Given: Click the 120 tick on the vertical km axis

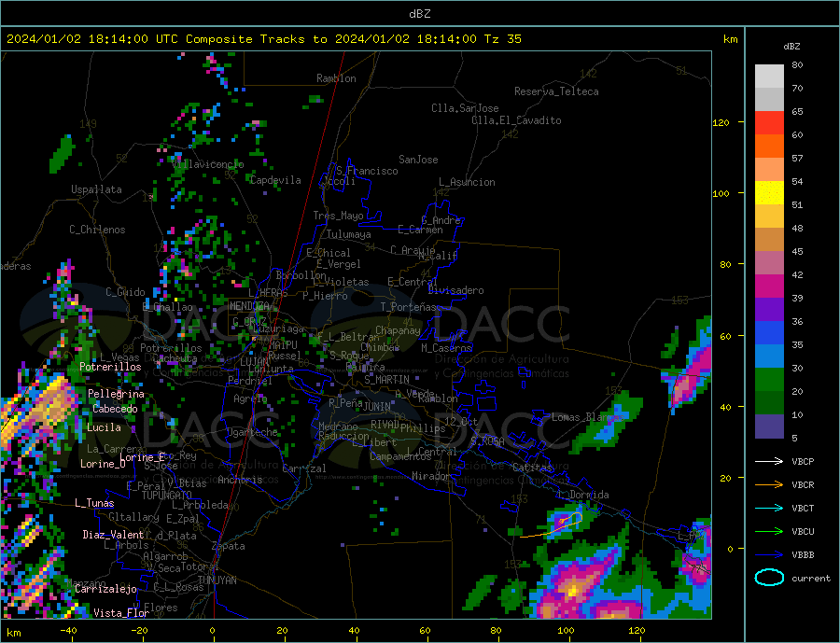Looking at the screenshot, I should click(721, 122).
